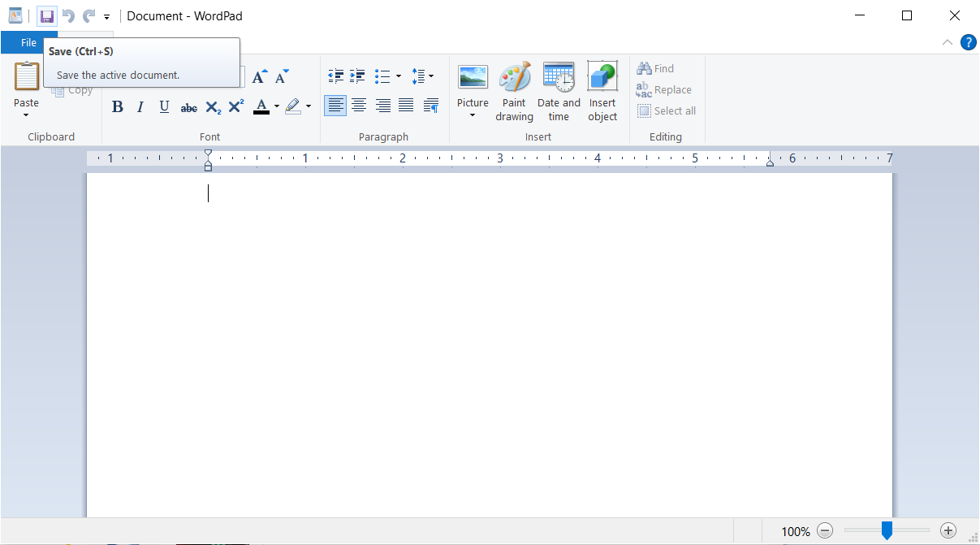Click the Copy button in Clipboard group

72,90
